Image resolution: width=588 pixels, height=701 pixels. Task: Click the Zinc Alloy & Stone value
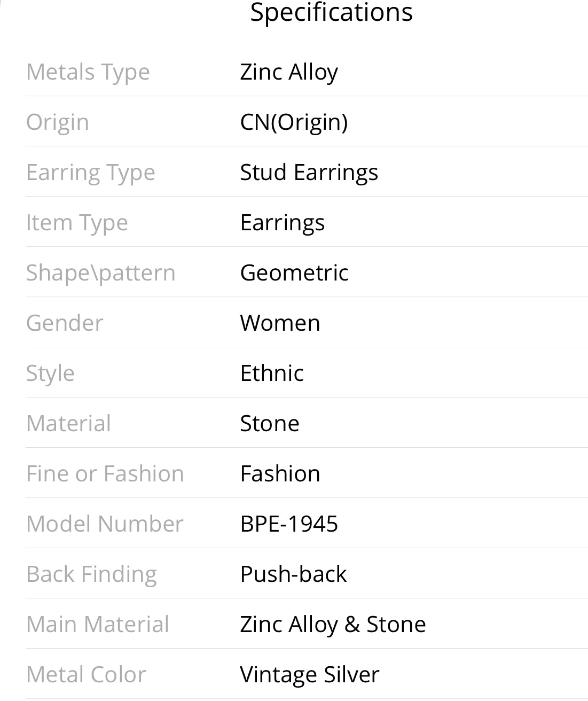[333, 625]
